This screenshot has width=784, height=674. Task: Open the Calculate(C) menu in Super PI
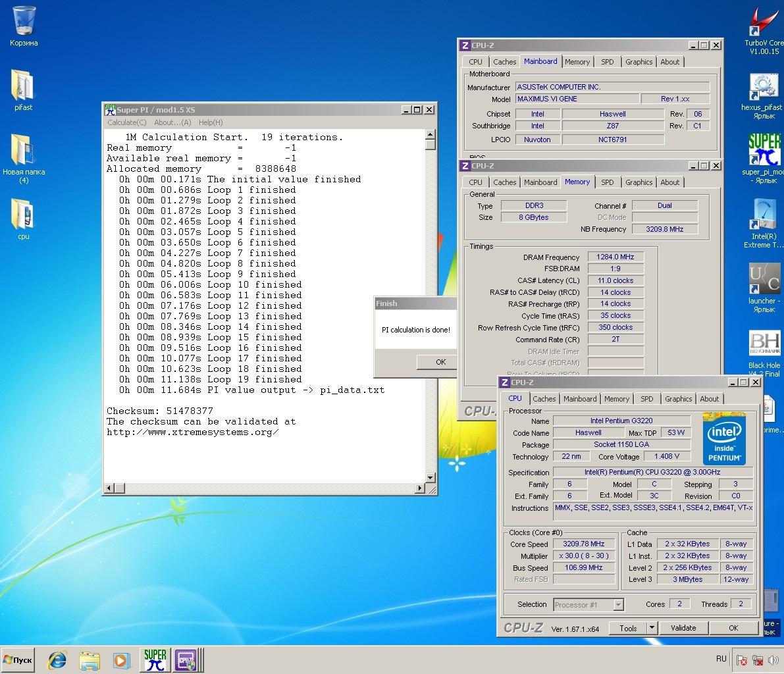pyautogui.click(x=126, y=122)
